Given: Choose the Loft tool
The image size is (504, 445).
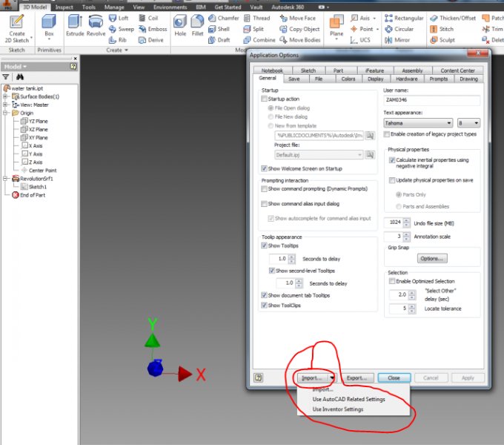Looking at the screenshot, I should coord(119,18).
